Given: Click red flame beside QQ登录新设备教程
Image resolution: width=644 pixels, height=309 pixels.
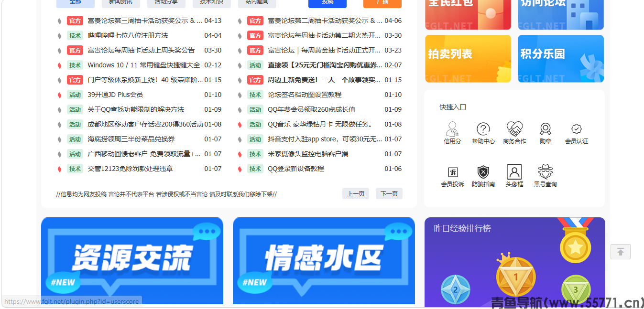Looking at the screenshot, I should (240, 169).
